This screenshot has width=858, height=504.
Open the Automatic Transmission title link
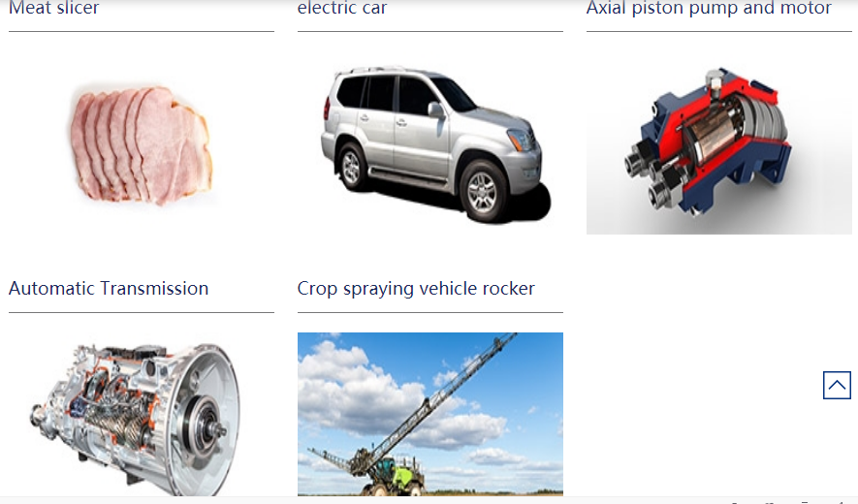[109, 289]
